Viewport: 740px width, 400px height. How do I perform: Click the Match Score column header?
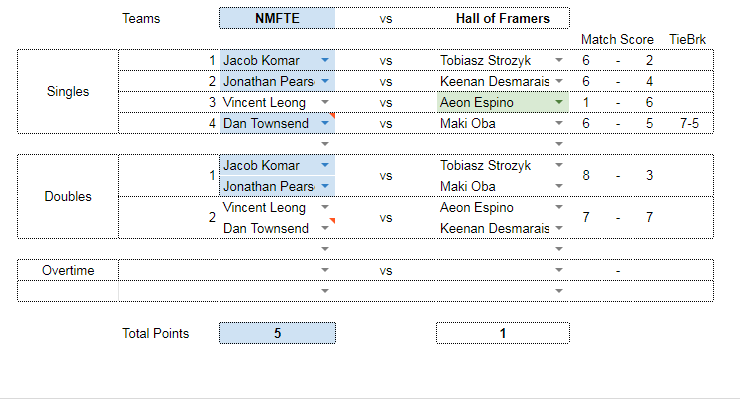pyautogui.click(x=617, y=40)
